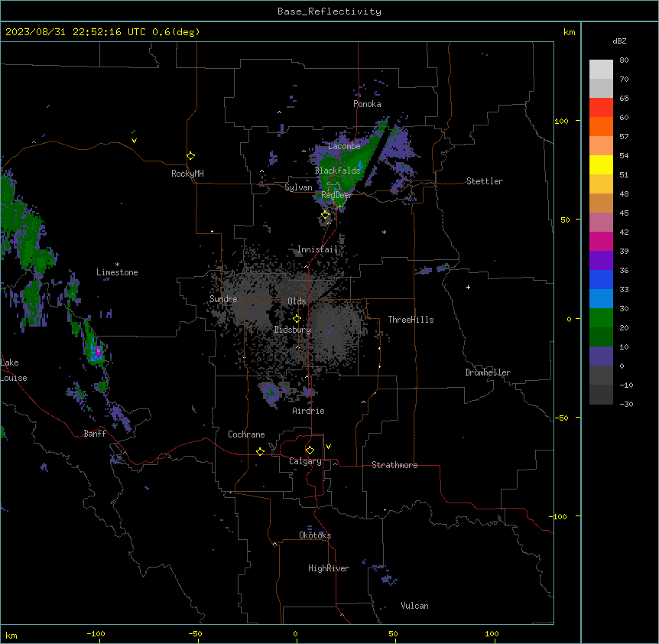
Task: Click the Stettler city label
Action: [485, 181]
